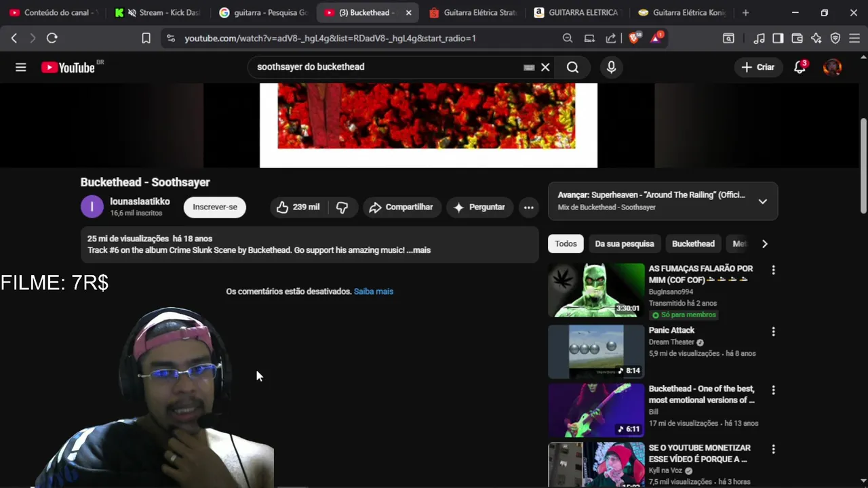Go back with browser back arrow
868x488 pixels.
click(x=14, y=39)
